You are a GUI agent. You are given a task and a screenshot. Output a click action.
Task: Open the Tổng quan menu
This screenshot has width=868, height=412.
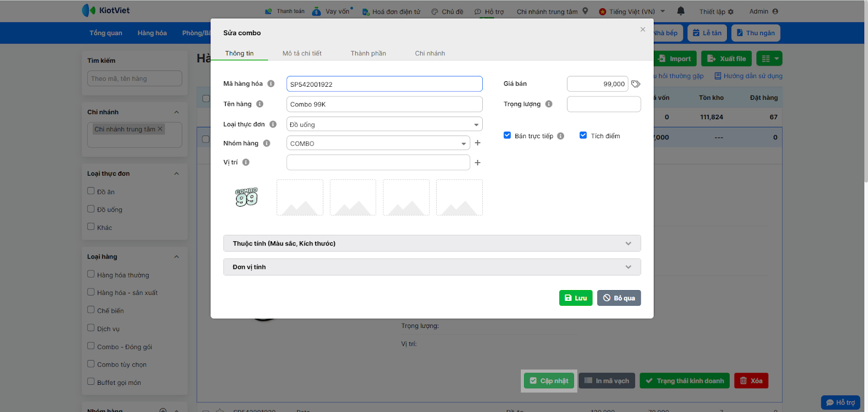(106, 33)
